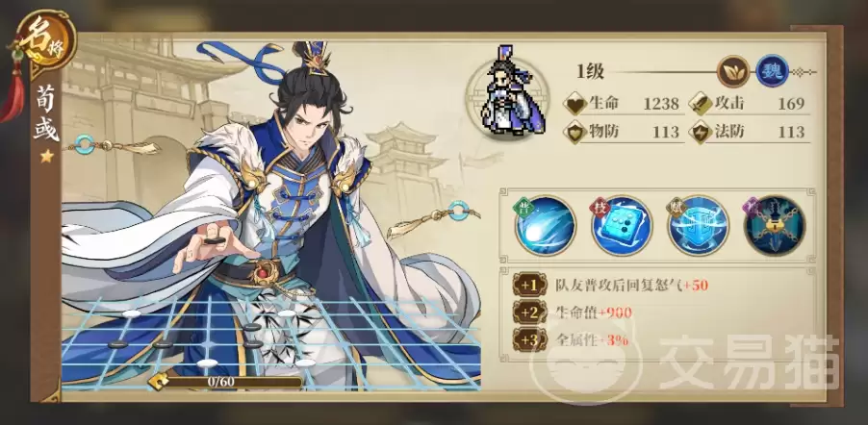Tap the 普 basic attack skill icon
This screenshot has height=425, width=868.
click(546, 226)
